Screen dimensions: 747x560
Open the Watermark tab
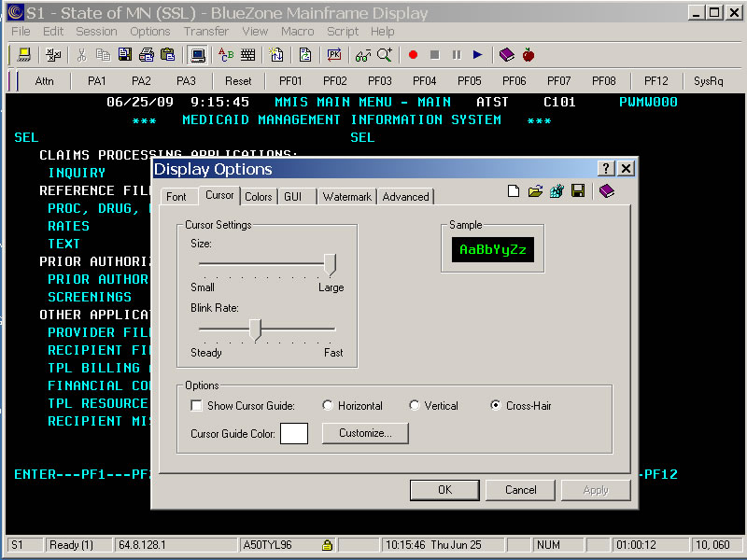coord(347,197)
